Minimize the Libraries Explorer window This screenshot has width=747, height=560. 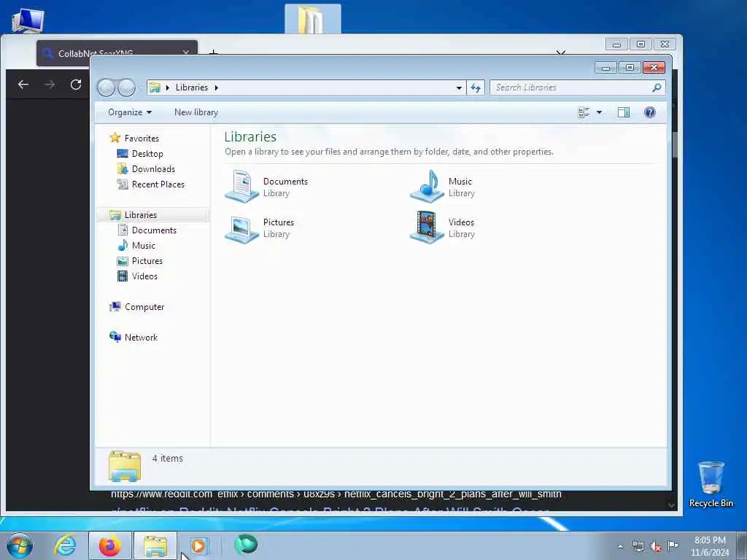pos(605,68)
